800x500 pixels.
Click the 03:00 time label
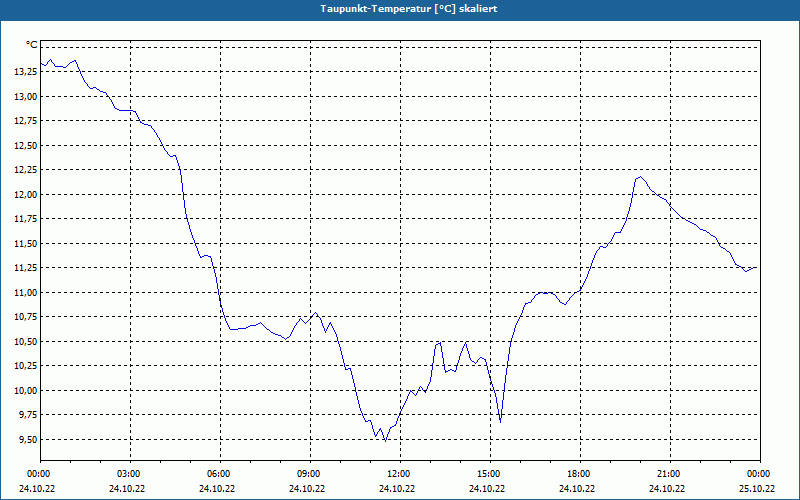(x=131, y=474)
